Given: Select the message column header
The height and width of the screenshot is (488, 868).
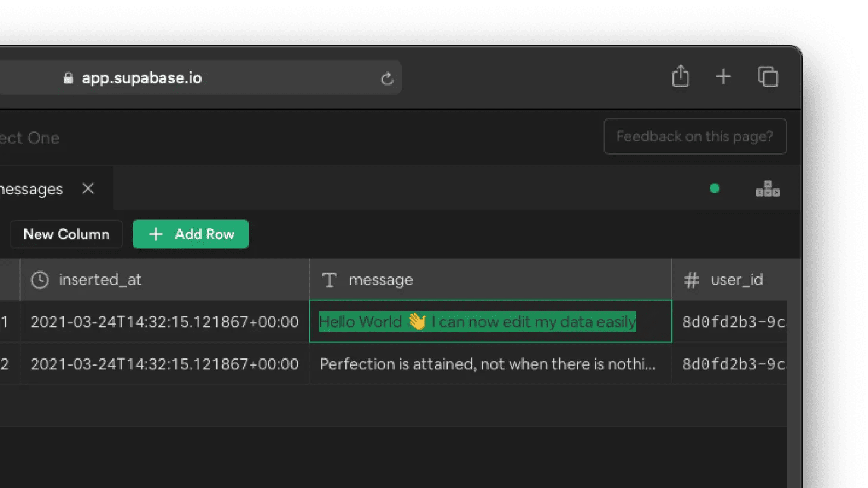Looking at the screenshot, I should pyautogui.click(x=490, y=279).
